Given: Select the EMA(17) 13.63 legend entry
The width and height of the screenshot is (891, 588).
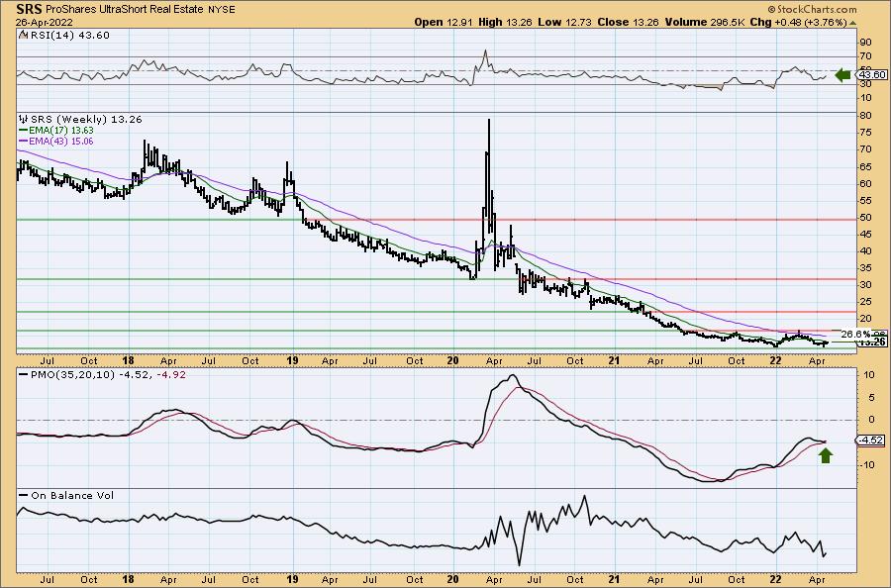Looking at the screenshot, I should [x=56, y=130].
